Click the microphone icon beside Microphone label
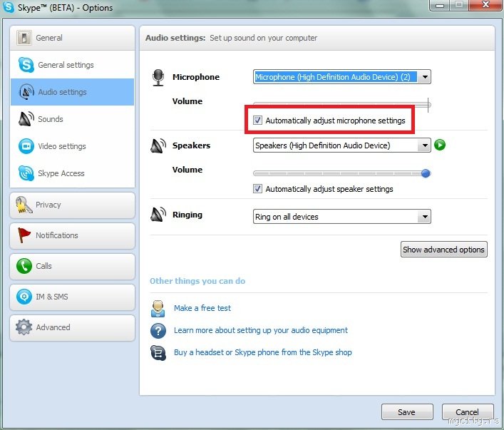504x430 pixels. pyautogui.click(x=158, y=78)
